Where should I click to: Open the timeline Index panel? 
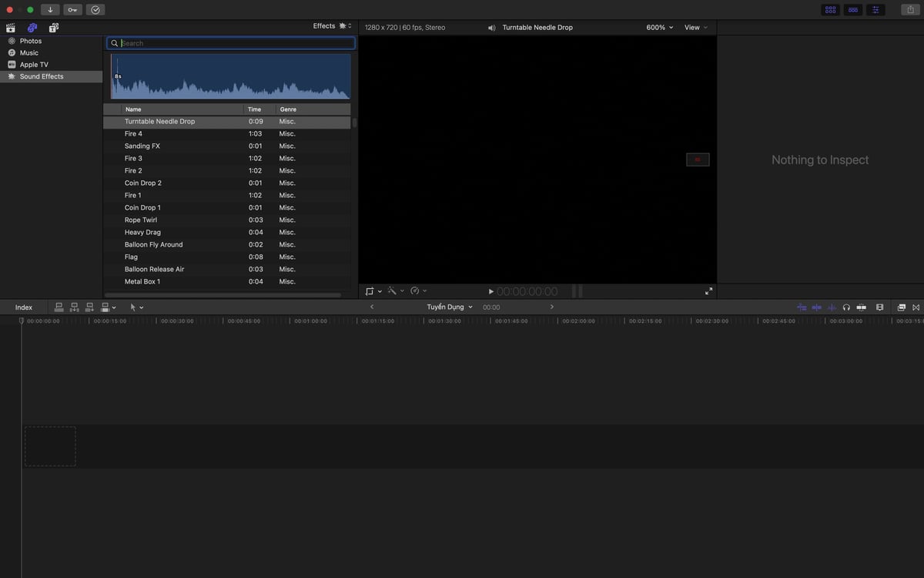[24, 307]
